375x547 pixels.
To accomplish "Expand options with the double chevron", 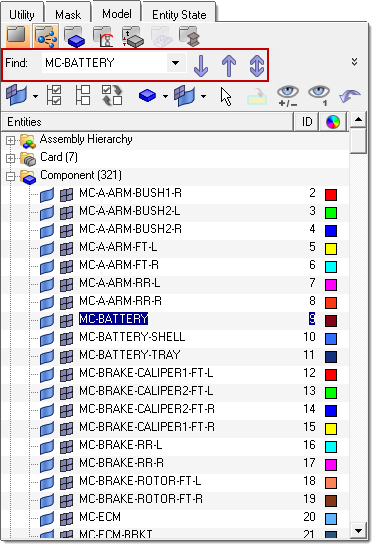I will pos(354,62).
